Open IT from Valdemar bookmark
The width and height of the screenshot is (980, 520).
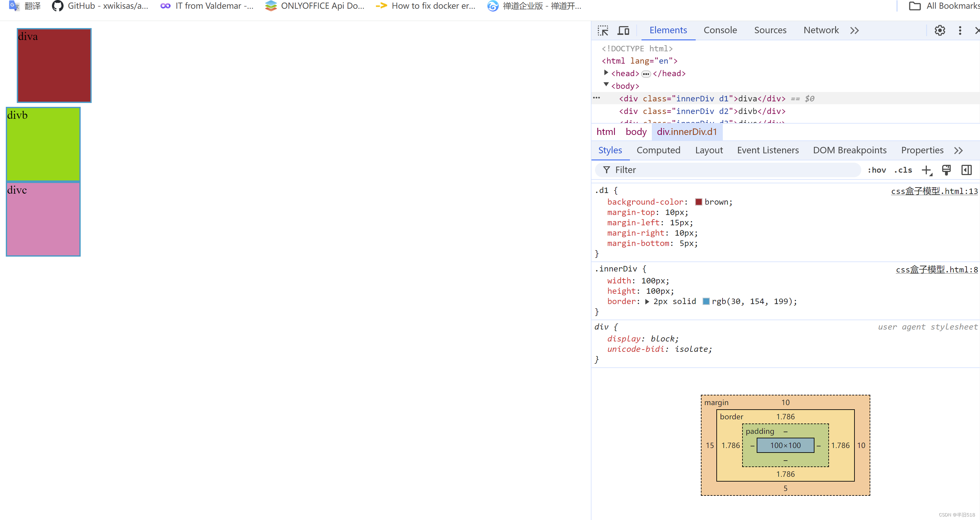(x=207, y=6)
